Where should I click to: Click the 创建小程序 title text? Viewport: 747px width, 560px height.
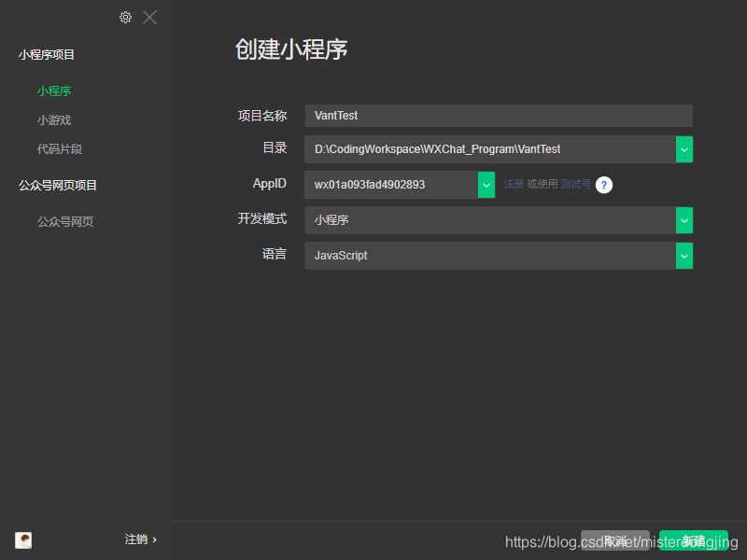[x=291, y=49]
